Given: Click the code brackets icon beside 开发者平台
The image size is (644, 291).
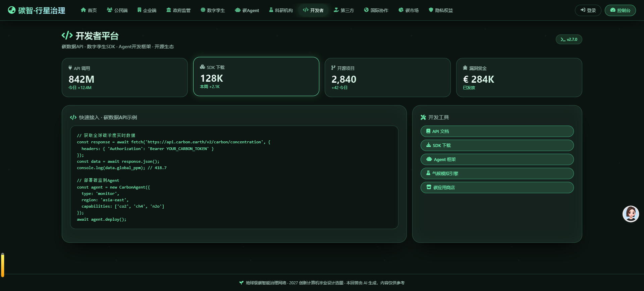Looking at the screenshot, I should 67,35.
